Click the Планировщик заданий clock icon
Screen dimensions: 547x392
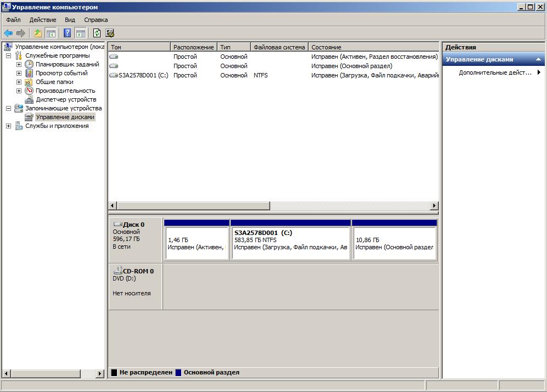click(29, 64)
